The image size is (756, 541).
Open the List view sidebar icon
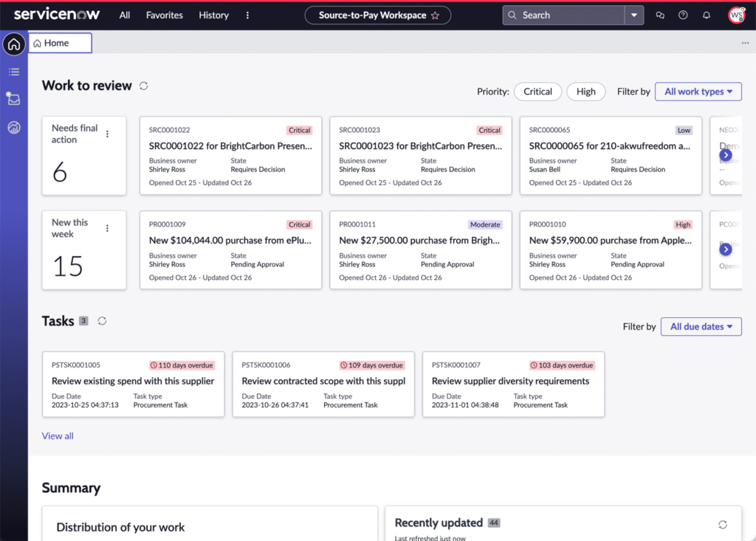[x=13, y=72]
